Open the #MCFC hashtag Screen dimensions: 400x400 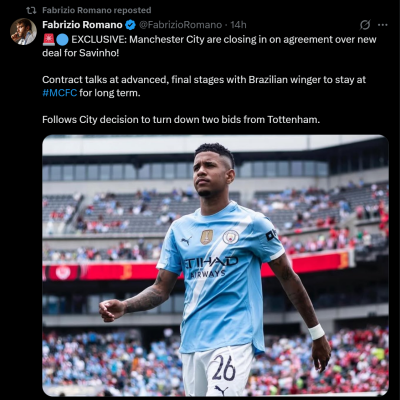[60, 93]
